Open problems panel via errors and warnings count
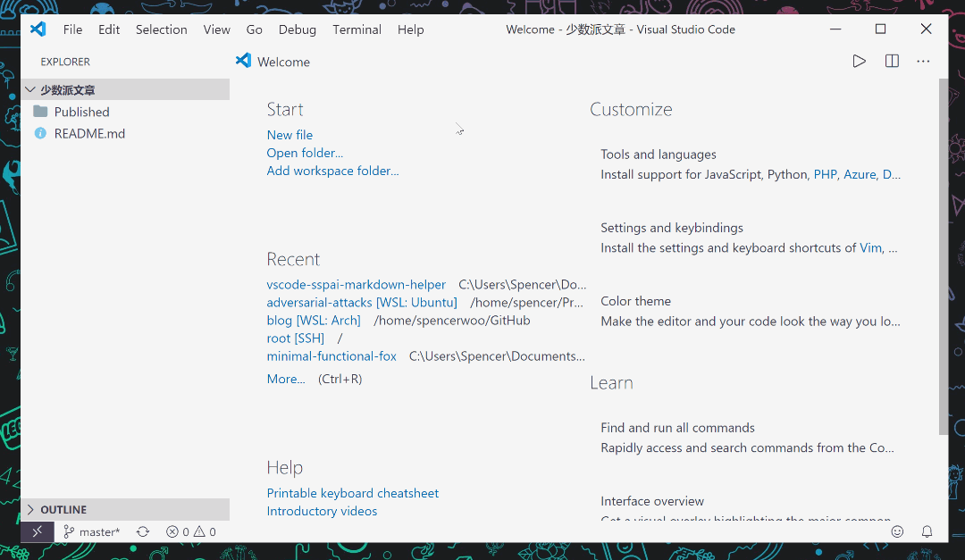This screenshot has width=965, height=560. [x=191, y=531]
